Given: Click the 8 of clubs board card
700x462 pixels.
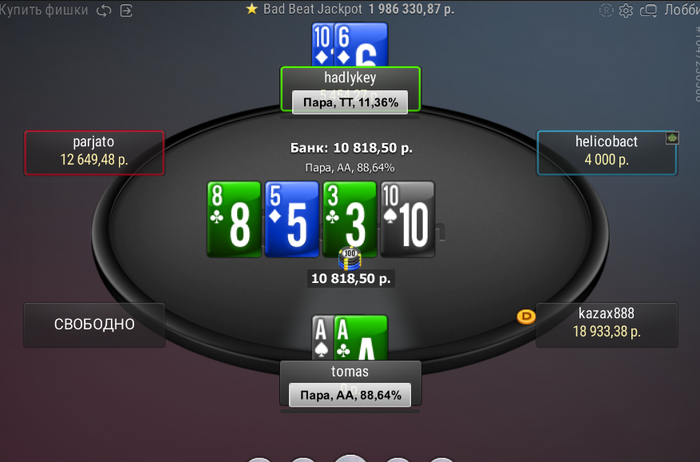Looking at the screenshot, I should pyautogui.click(x=234, y=219).
